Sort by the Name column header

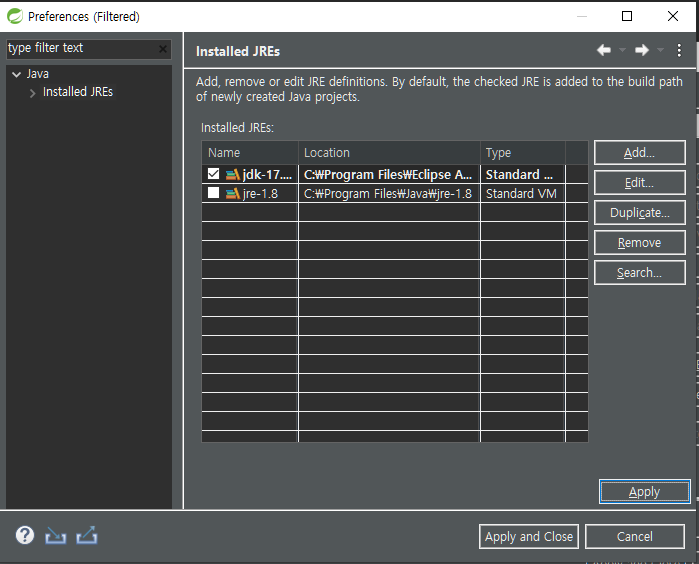(x=250, y=152)
